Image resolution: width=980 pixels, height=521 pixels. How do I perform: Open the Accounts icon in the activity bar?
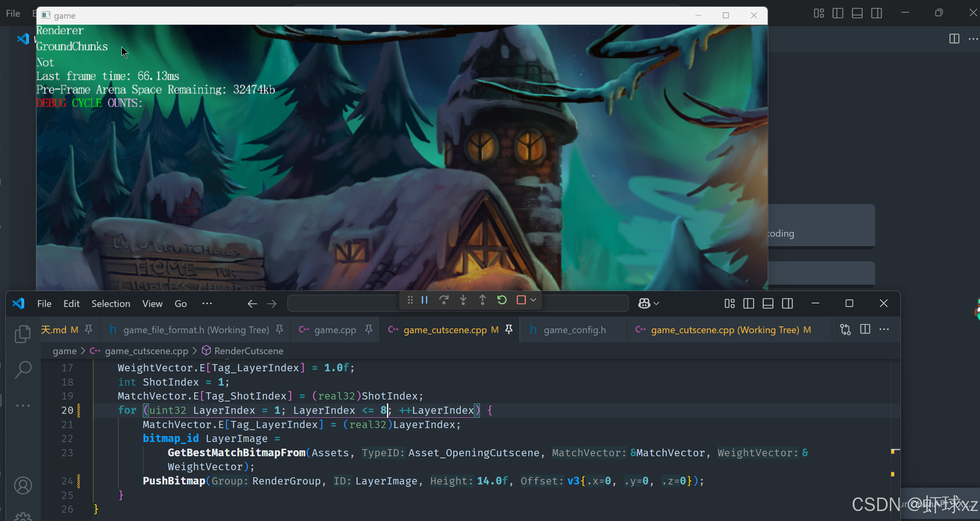pos(23,486)
